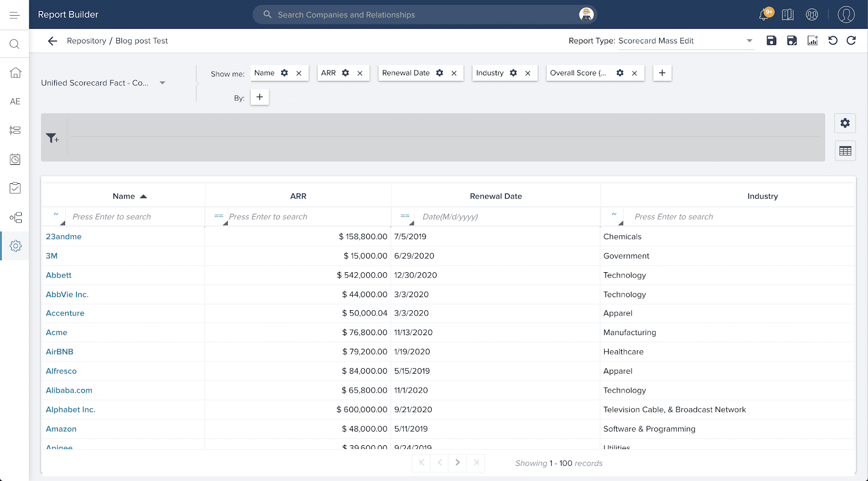The width and height of the screenshot is (868, 481).
Task: Open the Home icon in sidebar
Action: (x=15, y=73)
